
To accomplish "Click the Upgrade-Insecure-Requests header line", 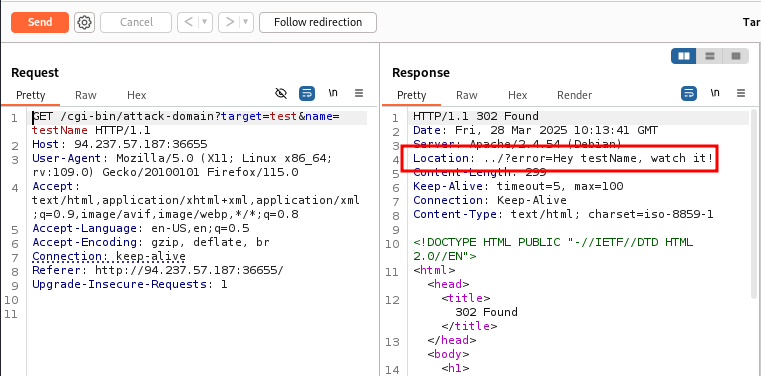I will (x=130, y=284).
